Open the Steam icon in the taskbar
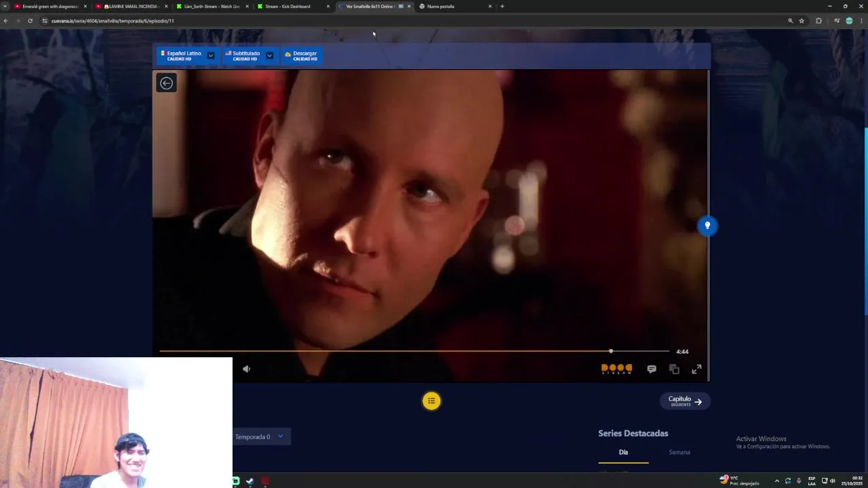Viewport: 868px width, 488px height. 250,481
